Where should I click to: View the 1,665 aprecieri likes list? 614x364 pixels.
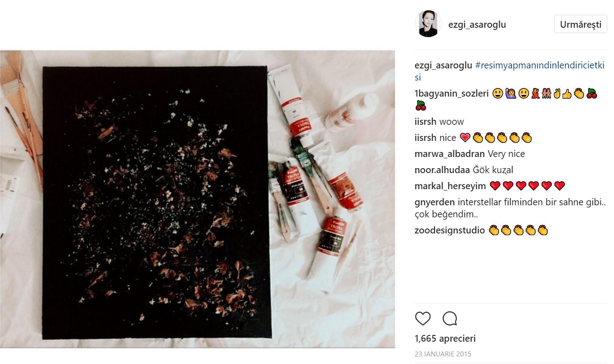click(x=445, y=339)
